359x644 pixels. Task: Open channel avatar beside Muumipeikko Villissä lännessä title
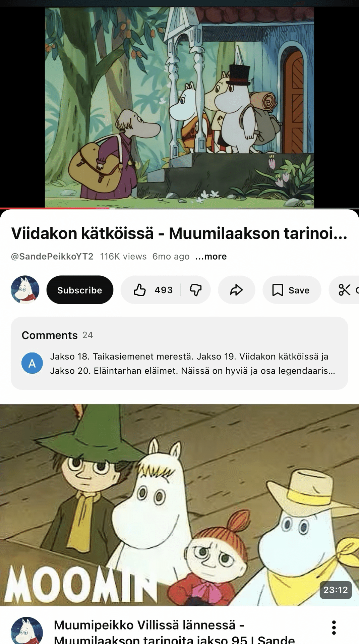pos(27,631)
